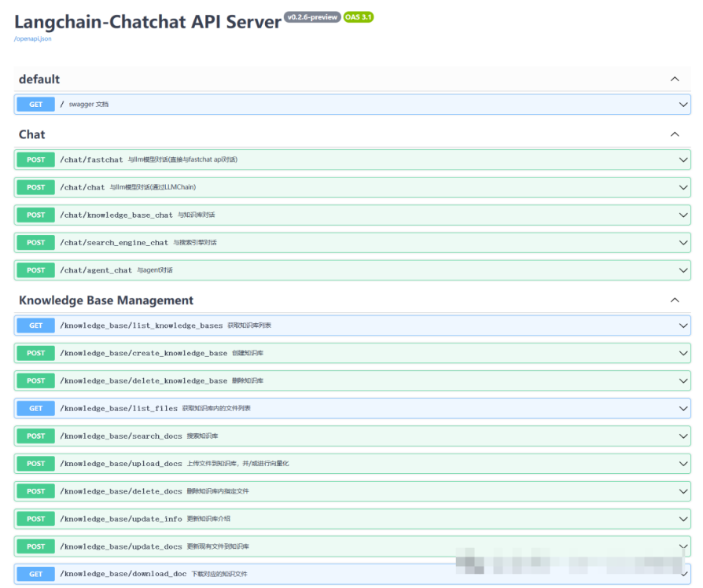Click the v0.2.6-preview version badge

[312, 17]
